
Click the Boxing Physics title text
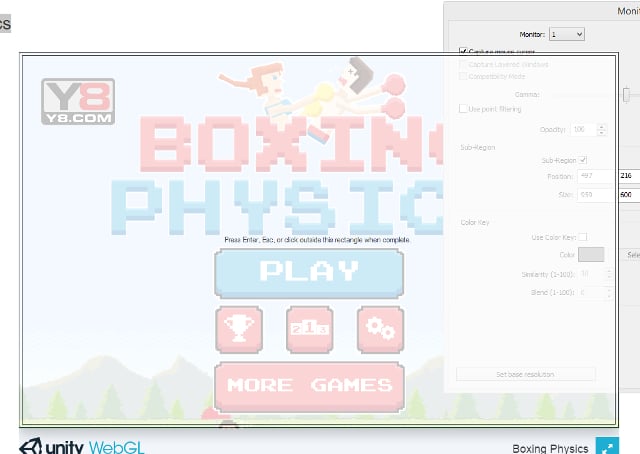pyautogui.click(x=550, y=448)
